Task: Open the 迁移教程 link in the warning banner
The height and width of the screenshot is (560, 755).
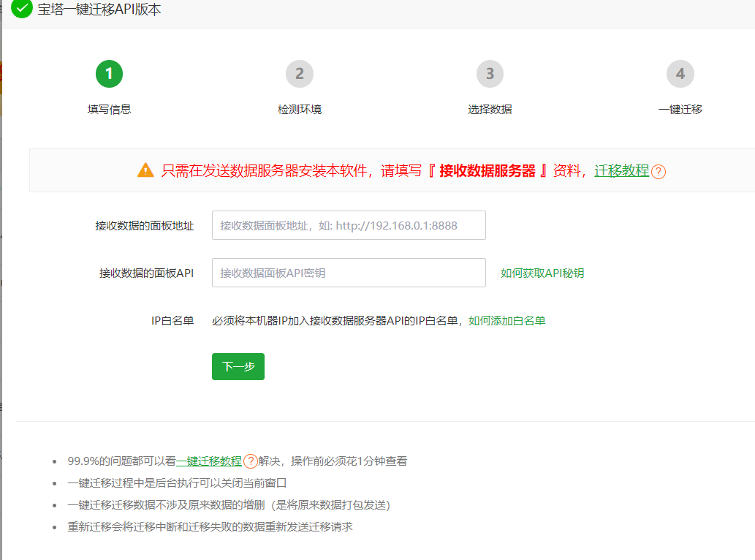Action: point(621,171)
